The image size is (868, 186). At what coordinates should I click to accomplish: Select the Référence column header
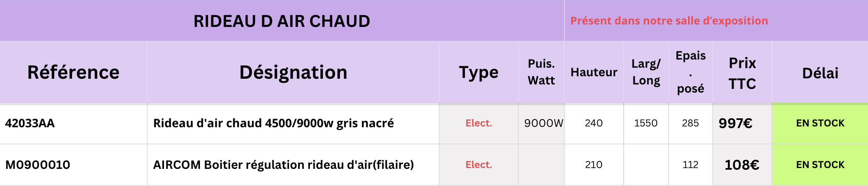(x=73, y=72)
